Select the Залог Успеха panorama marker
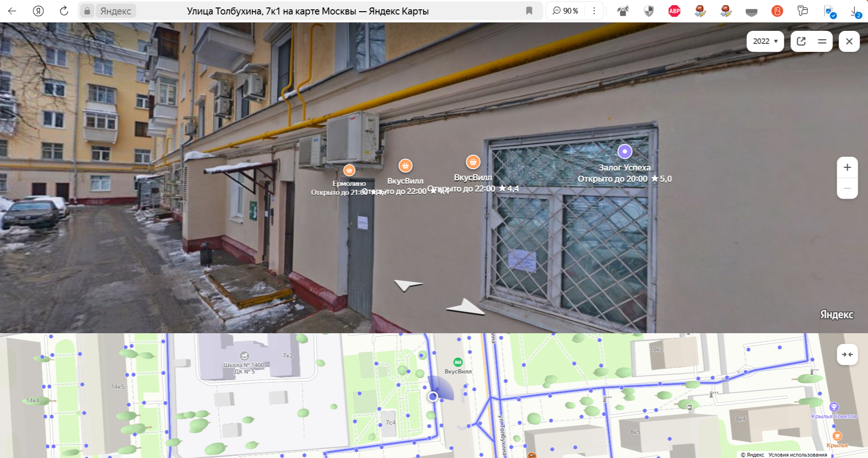 coord(625,151)
